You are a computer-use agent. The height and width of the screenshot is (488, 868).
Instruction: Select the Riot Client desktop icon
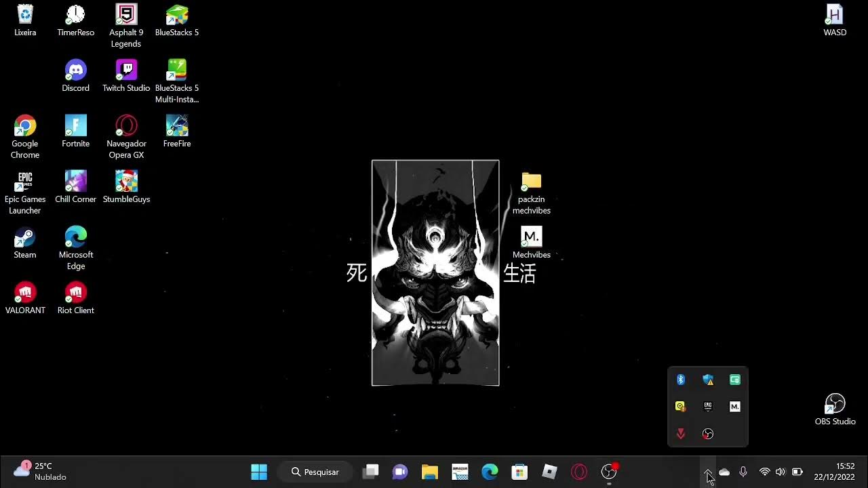coord(75,298)
